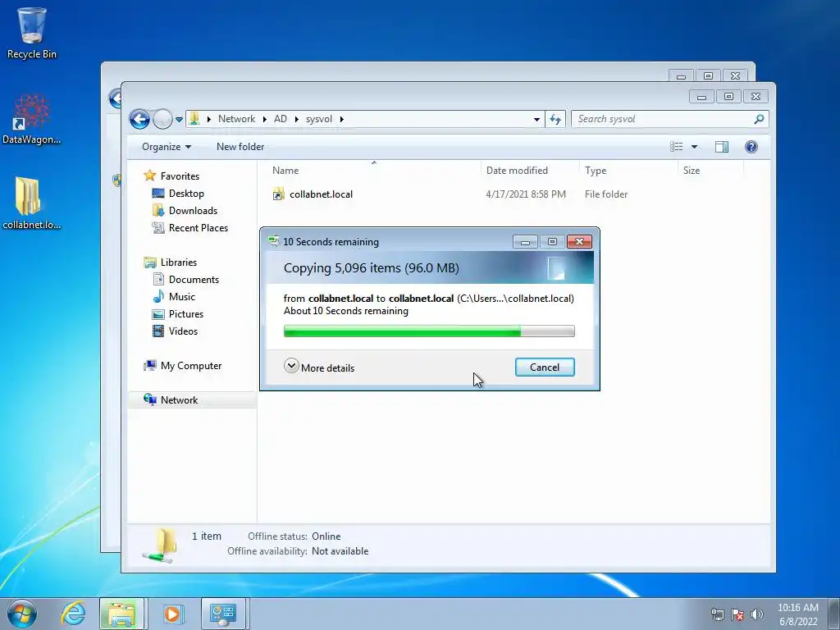This screenshot has height=630, width=840.
Task: Minimize the copy progress dialog
Action: pyautogui.click(x=525, y=242)
